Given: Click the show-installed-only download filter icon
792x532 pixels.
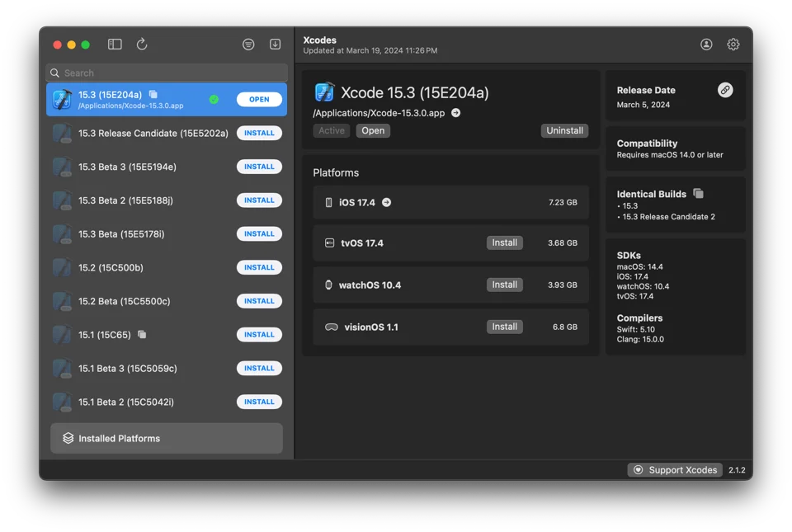Looking at the screenshot, I should coord(276,45).
